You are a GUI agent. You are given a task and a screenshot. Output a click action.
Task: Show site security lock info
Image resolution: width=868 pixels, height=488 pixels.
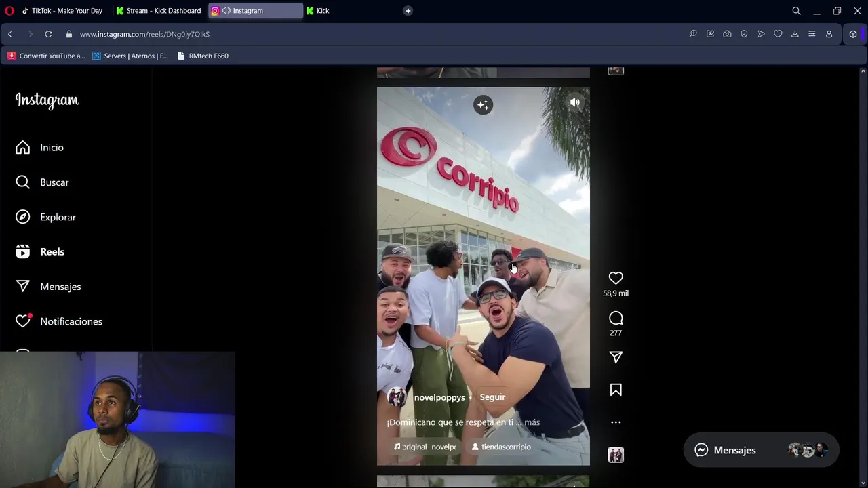click(69, 34)
